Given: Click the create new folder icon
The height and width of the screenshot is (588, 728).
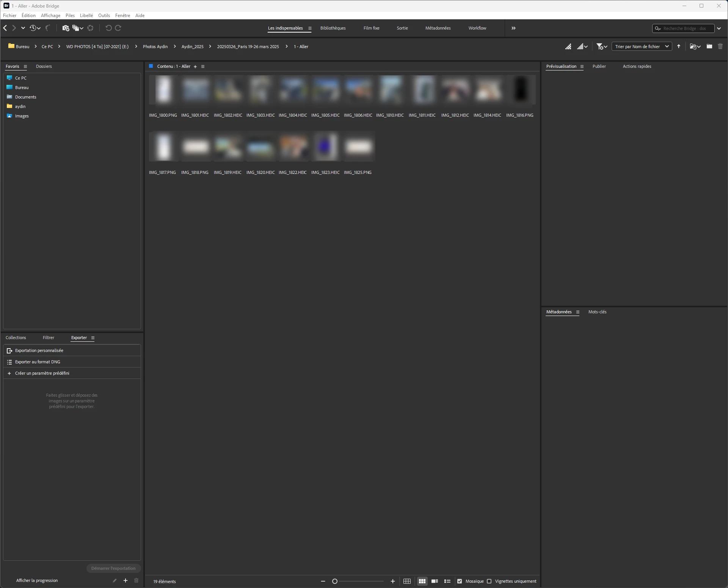Looking at the screenshot, I should click(x=709, y=47).
